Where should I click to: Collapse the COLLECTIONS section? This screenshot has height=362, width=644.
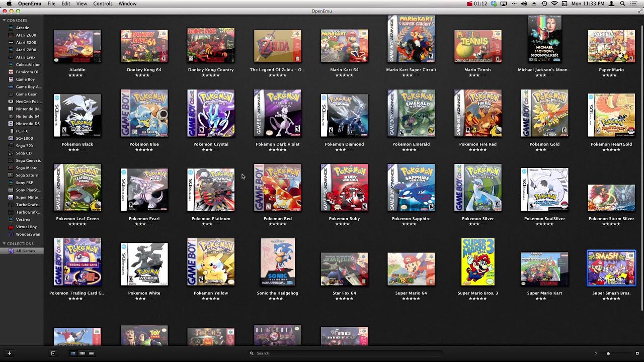point(4,244)
